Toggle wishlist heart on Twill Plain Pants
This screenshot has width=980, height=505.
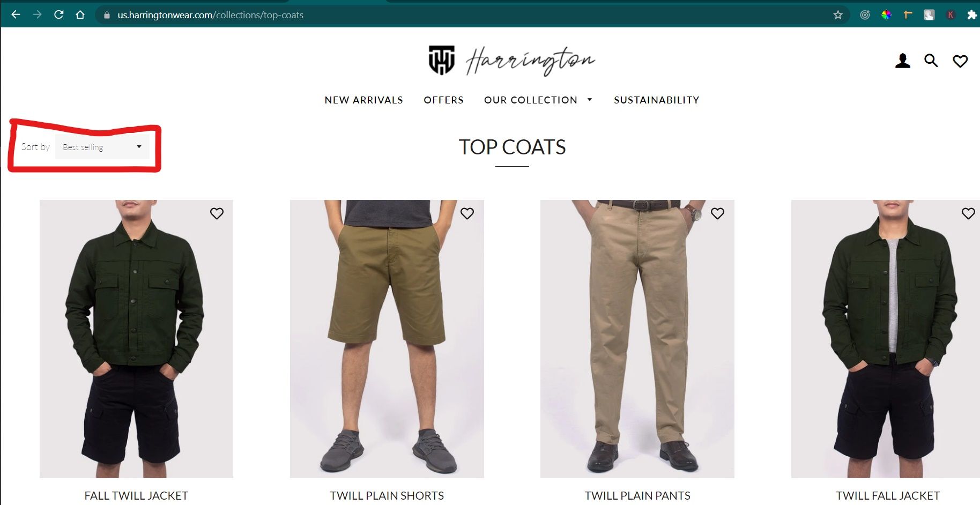[717, 213]
